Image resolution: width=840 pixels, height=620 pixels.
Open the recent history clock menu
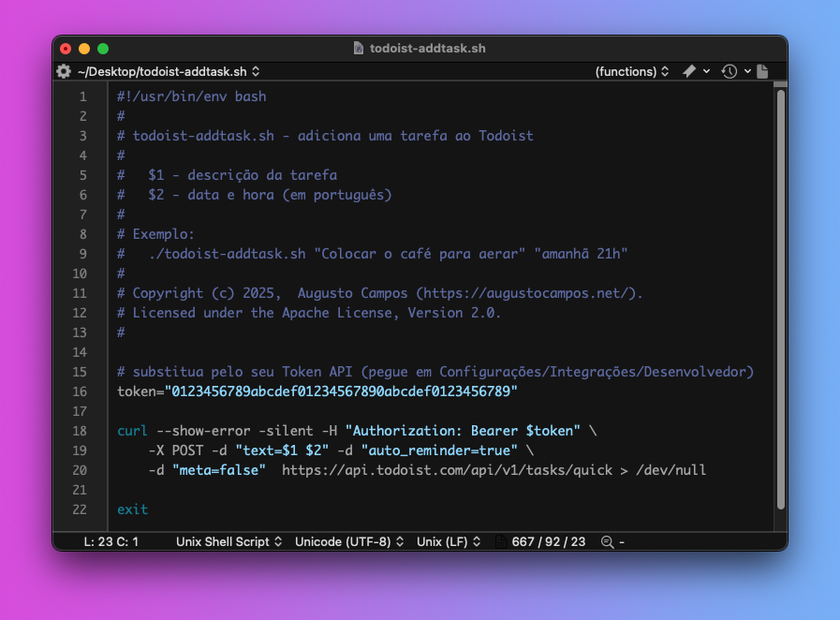729,71
